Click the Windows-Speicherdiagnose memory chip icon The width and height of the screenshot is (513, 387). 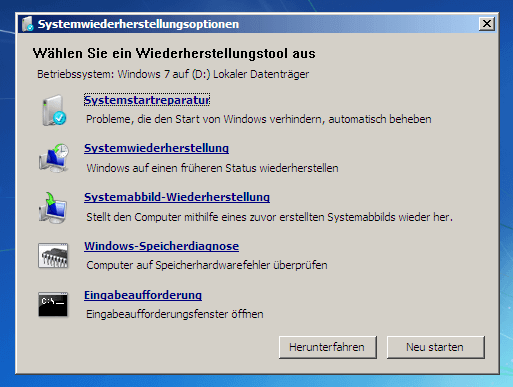[53, 256]
